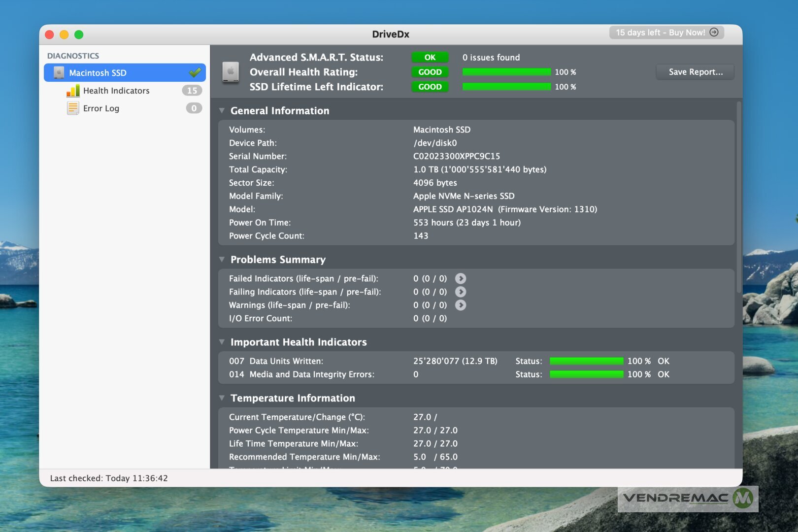798x532 pixels.
Task: Open the Health Indicators sidebar item
Action: [x=116, y=91]
